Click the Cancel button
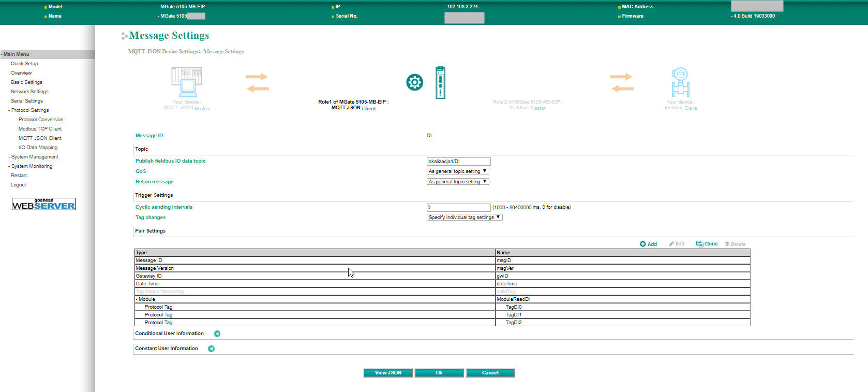The height and width of the screenshot is (392, 868). pyautogui.click(x=490, y=373)
